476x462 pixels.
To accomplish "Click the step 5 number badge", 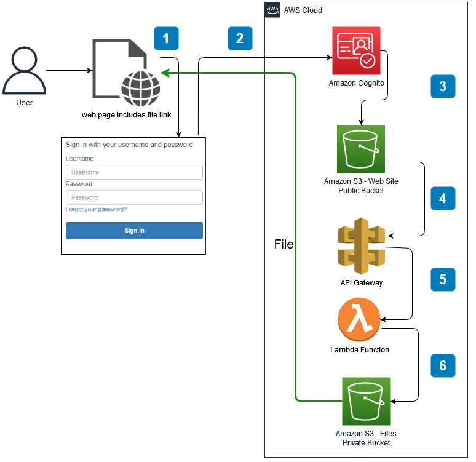I will click(x=443, y=279).
